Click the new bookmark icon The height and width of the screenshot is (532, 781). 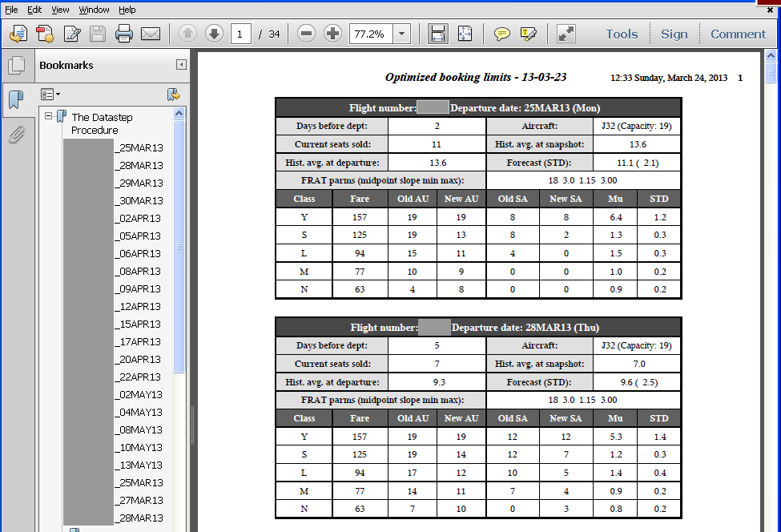(x=173, y=95)
